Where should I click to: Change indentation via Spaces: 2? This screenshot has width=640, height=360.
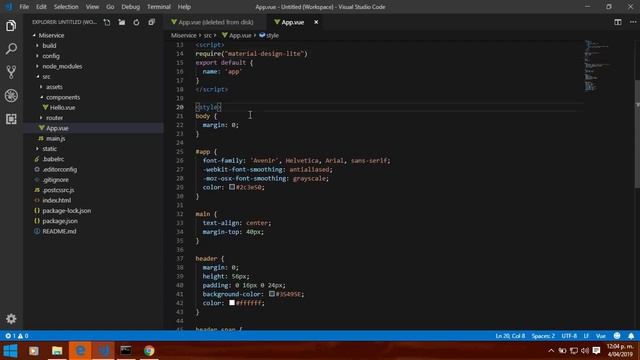coord(543,336)
